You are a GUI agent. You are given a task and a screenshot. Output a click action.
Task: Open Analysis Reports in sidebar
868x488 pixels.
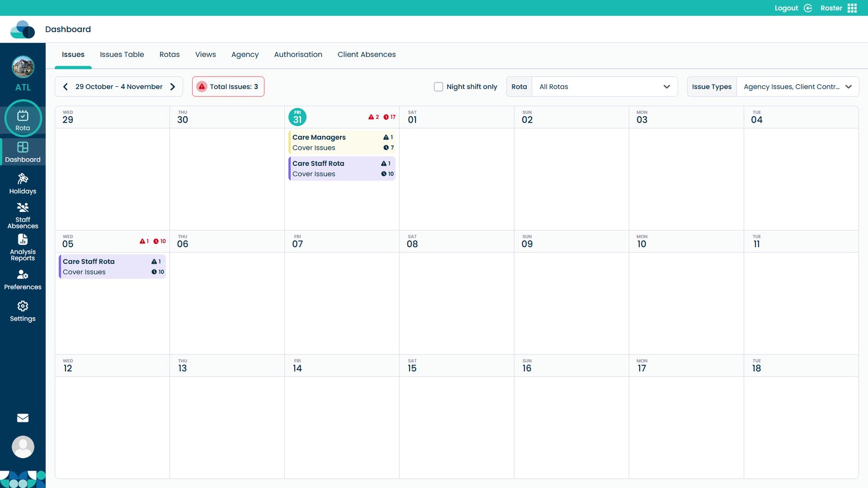23,247
